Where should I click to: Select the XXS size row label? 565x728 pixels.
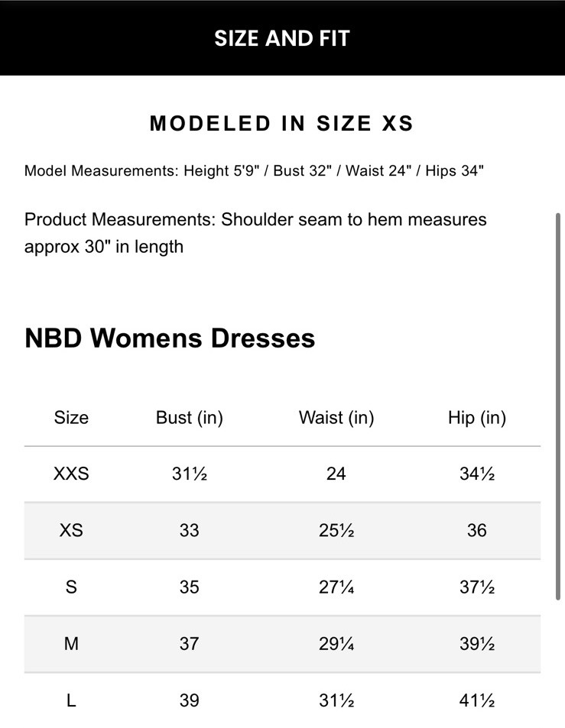[x=71, y=474]
